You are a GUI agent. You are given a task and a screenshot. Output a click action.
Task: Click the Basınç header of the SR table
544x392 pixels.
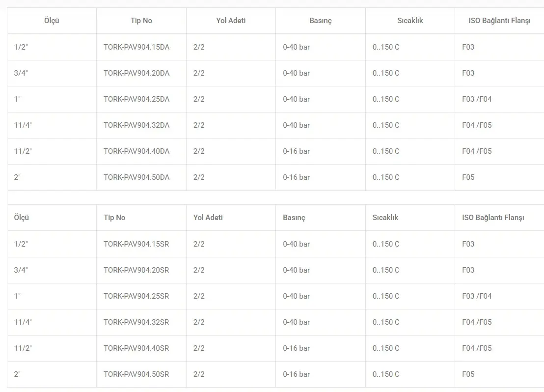click(294, 218)
